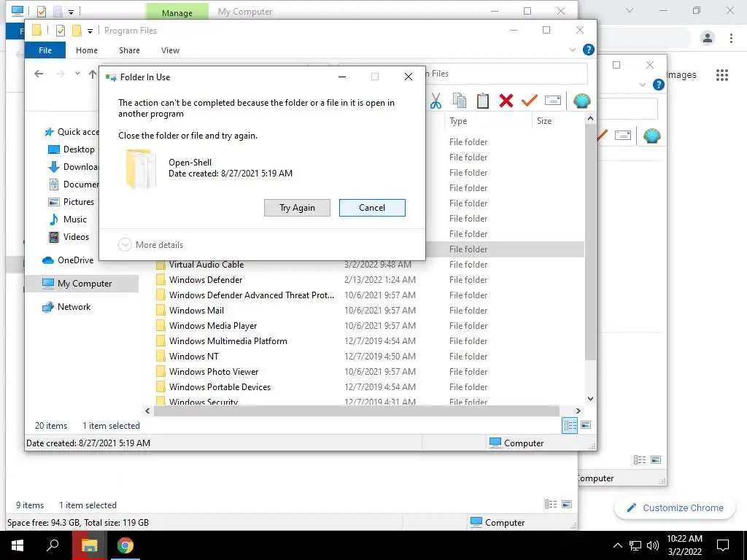Viewport: 747px width, 560px height.
Task: Open the notification center icon
Action: click(x=723, y=545)
